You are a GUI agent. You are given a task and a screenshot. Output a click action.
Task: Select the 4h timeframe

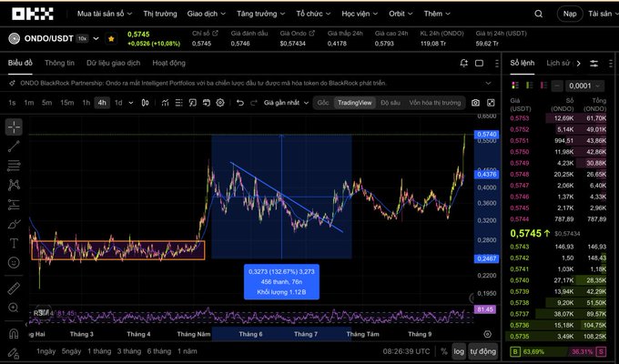click(x=102, y=103)
